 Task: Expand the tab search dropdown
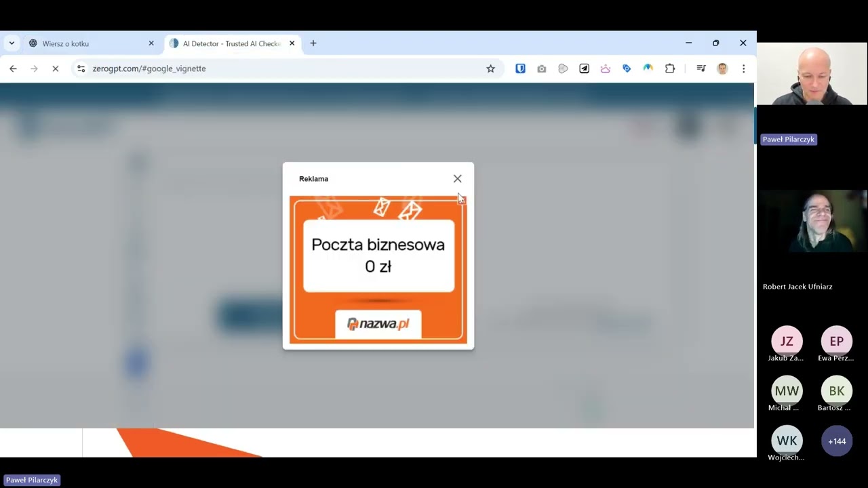(x=12, y=43)
